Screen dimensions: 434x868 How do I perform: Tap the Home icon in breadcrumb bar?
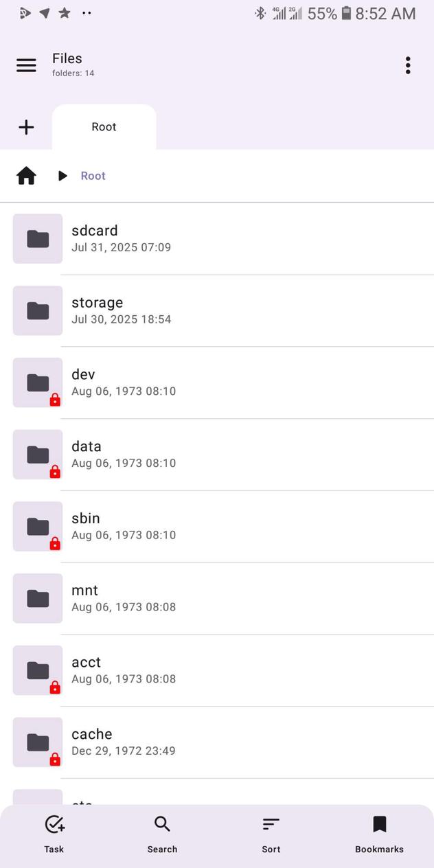[25, 176]
